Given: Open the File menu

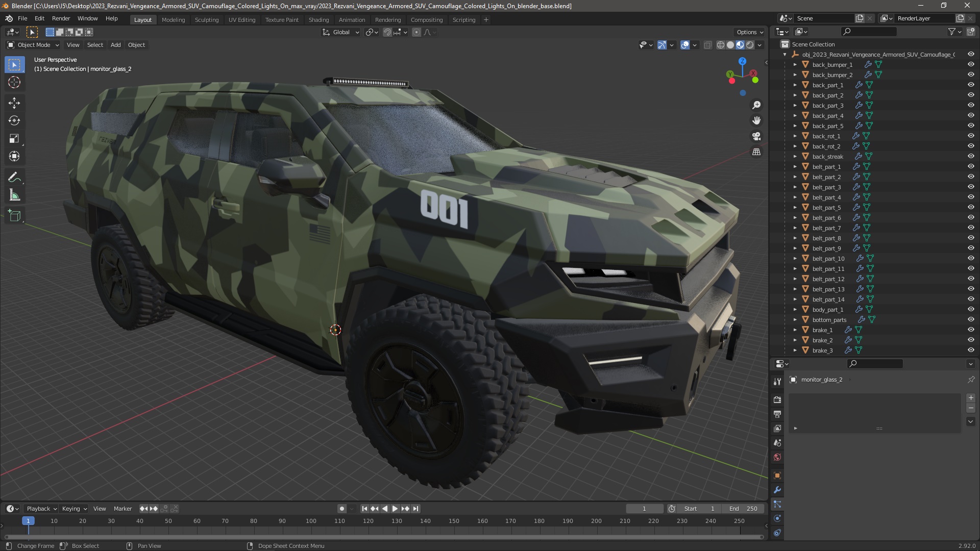Looking at the screenshot, I should [22, 18].
